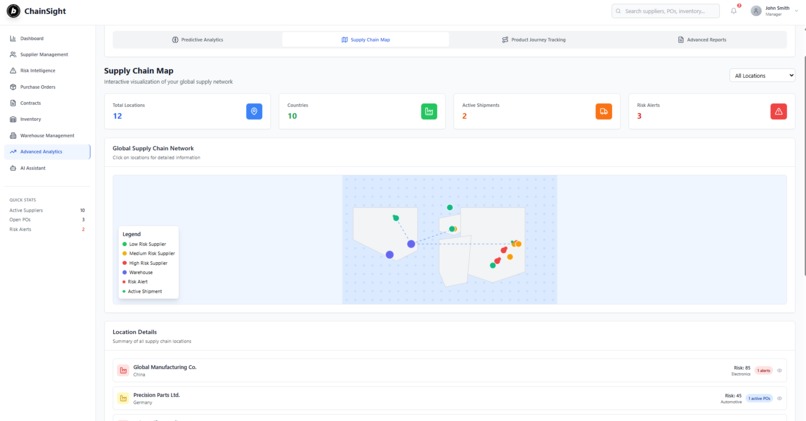Image resolution: width=806 pixels, height=421 pixels.
Task: Open notifications bell icon
Action: [734, 11]
